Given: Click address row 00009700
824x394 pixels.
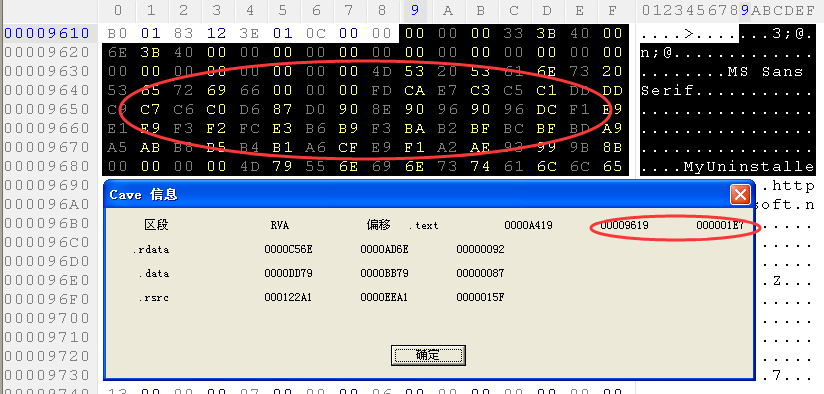Looking at the screenshot, I should pyautogui.click(x=47, y=318).
